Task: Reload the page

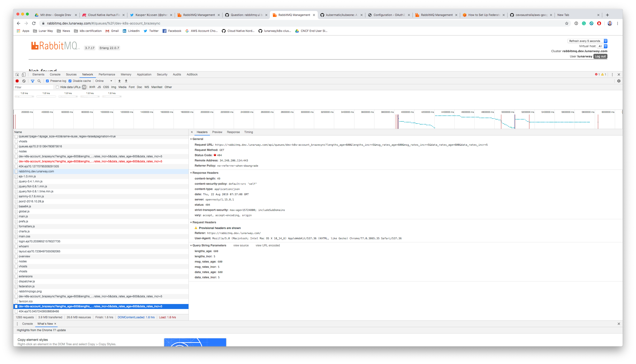Action: (x=34, y=23)
